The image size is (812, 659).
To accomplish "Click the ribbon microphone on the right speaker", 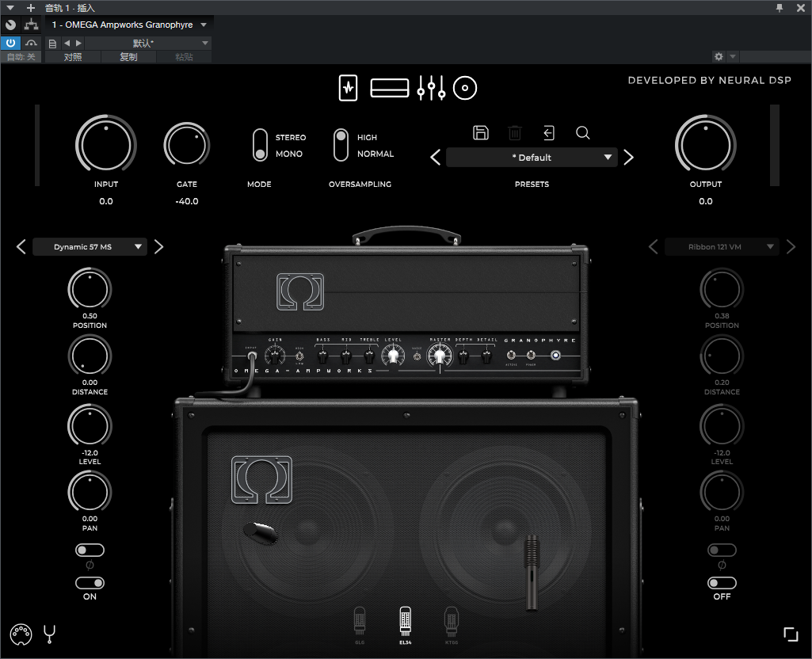I will pyautogui.click(x=532, y=573).
